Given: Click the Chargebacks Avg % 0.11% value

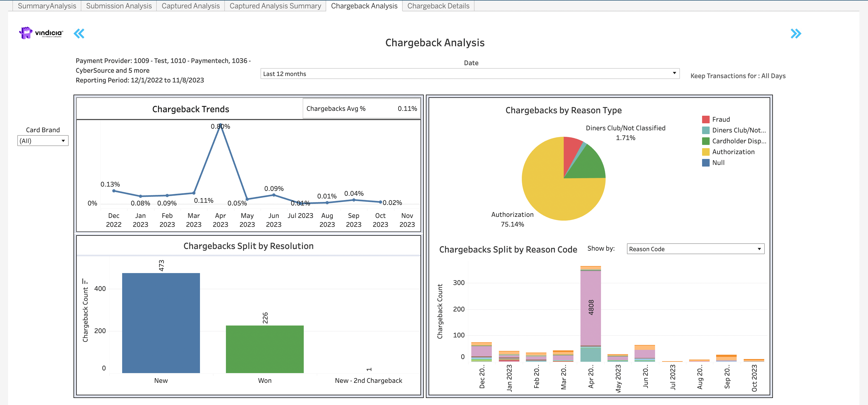Looking at the screenshot, I should click(407, 109).
